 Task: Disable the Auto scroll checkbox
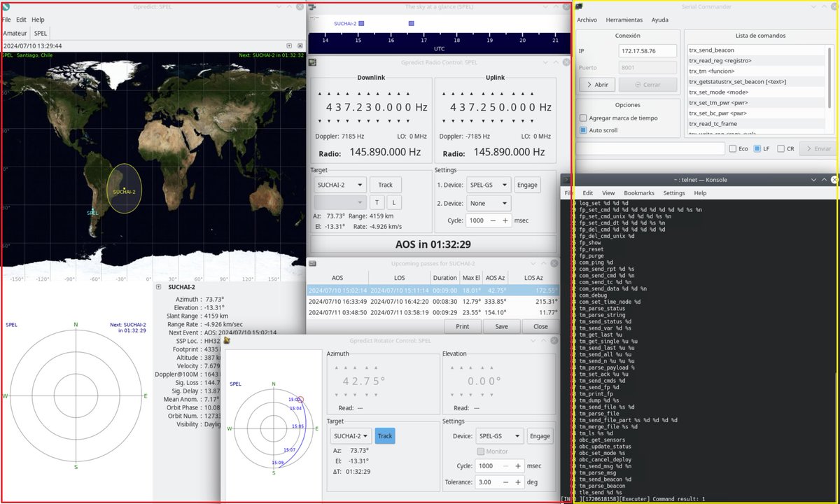click(x=582, y=129)
